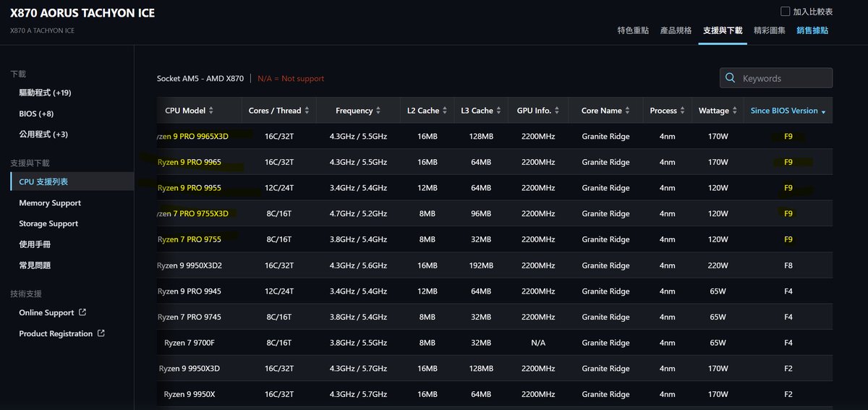Check the 加入比較表 compare checkbox

click(x=785, y=12)
